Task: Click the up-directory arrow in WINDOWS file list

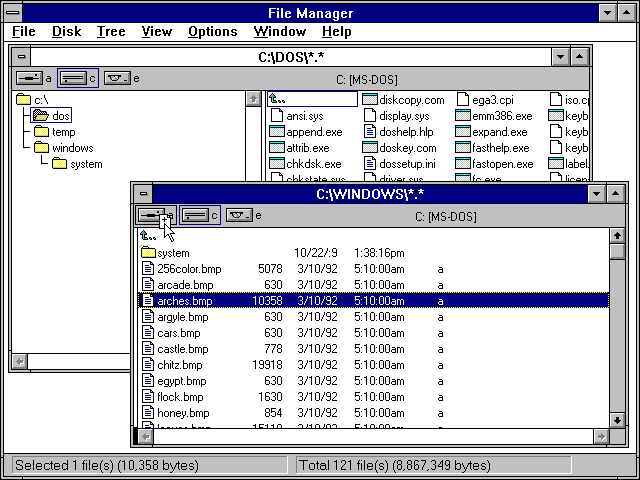Action: point(149,236)
